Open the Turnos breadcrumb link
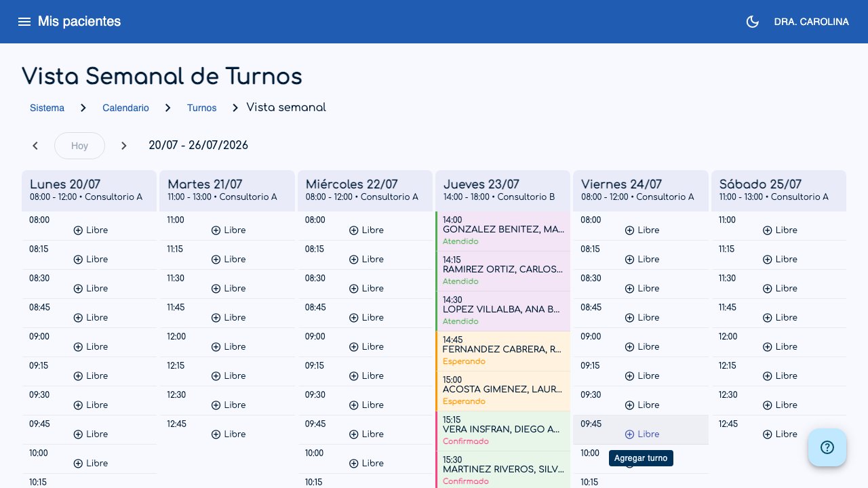Screen dimensions: 868x488 tap(201, 108)
